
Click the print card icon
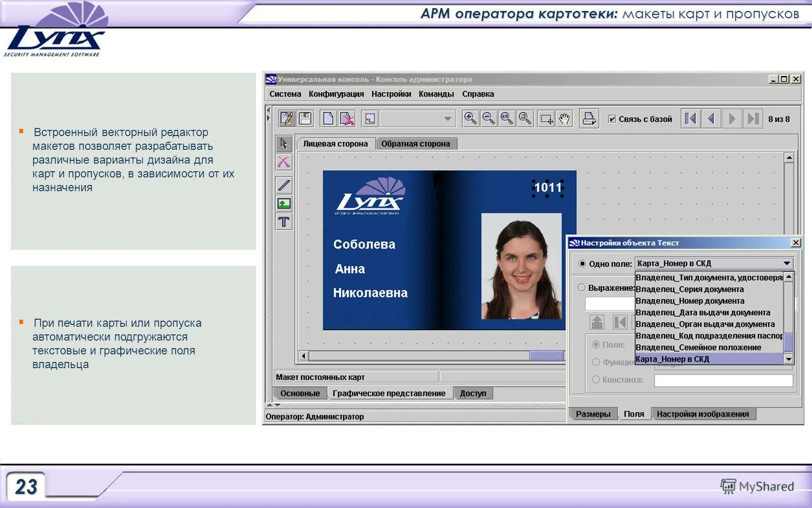(589, 118)
